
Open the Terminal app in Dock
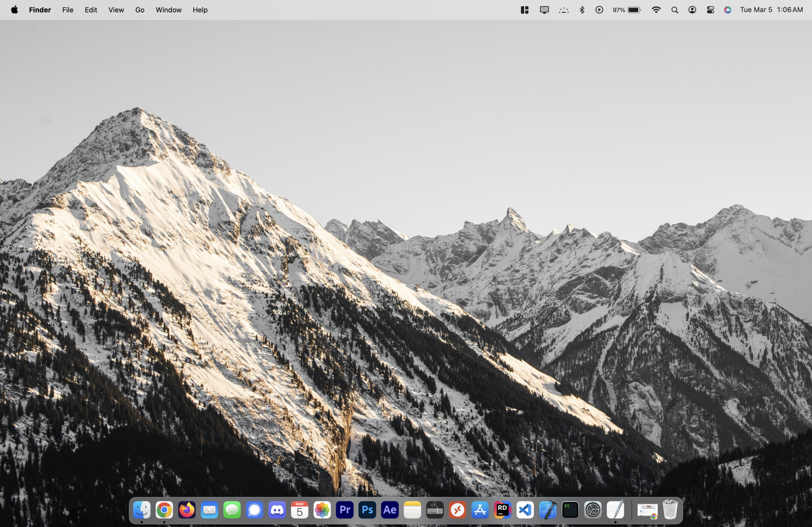(x=570, y=510)
